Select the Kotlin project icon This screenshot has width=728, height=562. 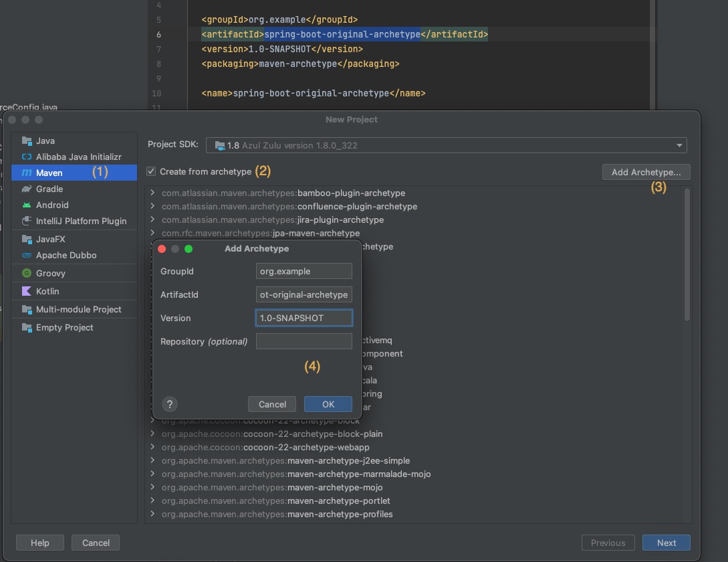tap(27, 291)
